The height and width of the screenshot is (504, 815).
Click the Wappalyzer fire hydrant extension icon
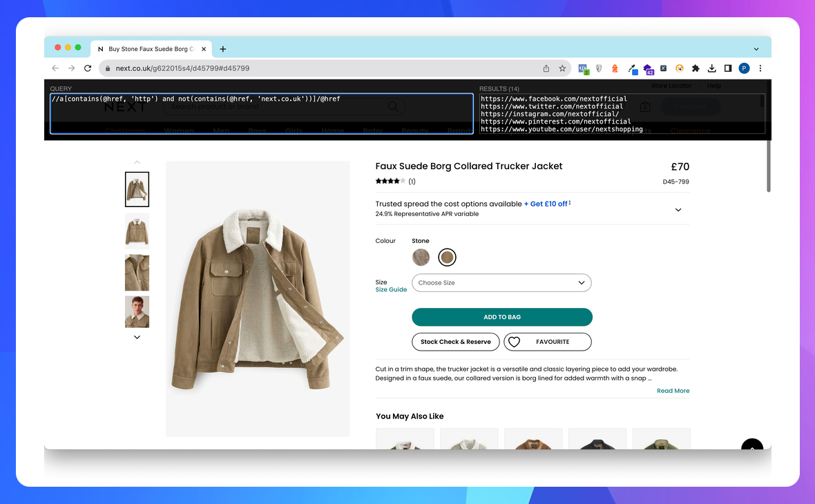pos(615,68)
